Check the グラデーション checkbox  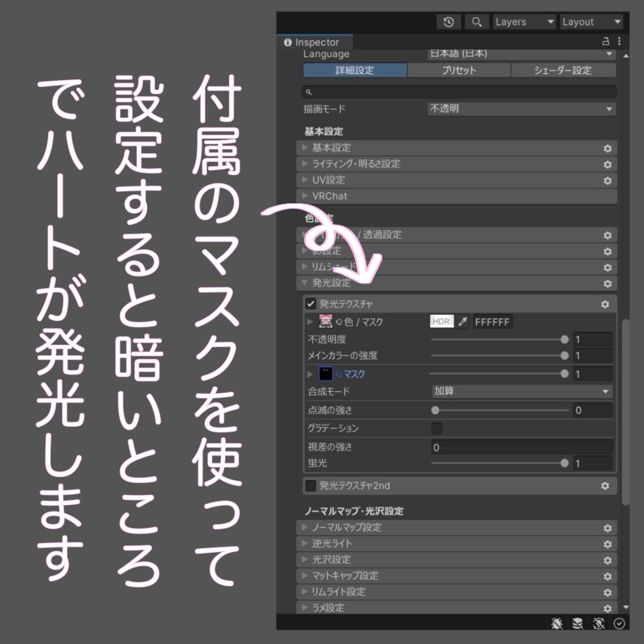pyautogui.click(x=437, y=428)
